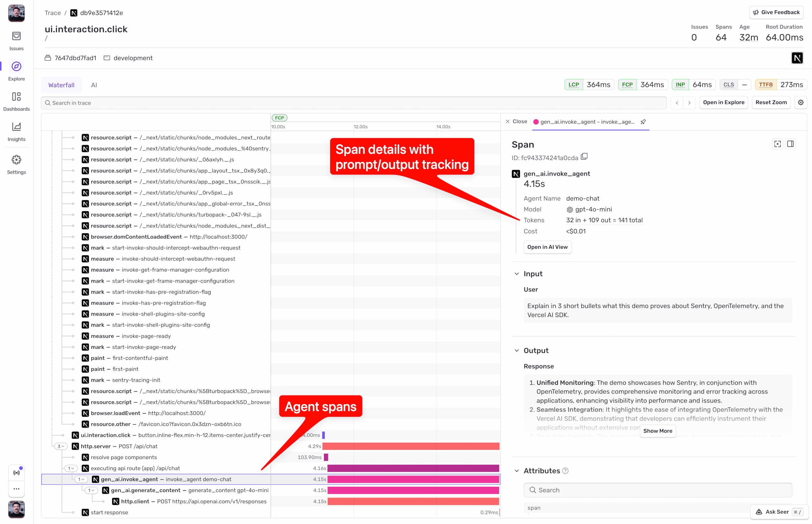Viewport: 812px width, 524px height.
Task: Collapse the Output section
Action: point(516,350)
